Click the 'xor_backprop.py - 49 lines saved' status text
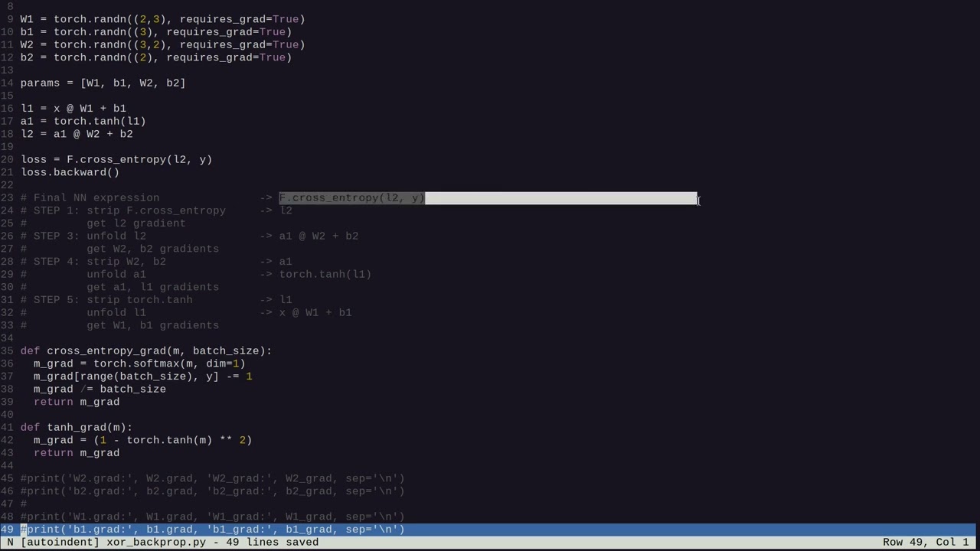Image resolution: width=980 pixels, height=551 pixels. (213, 542)
